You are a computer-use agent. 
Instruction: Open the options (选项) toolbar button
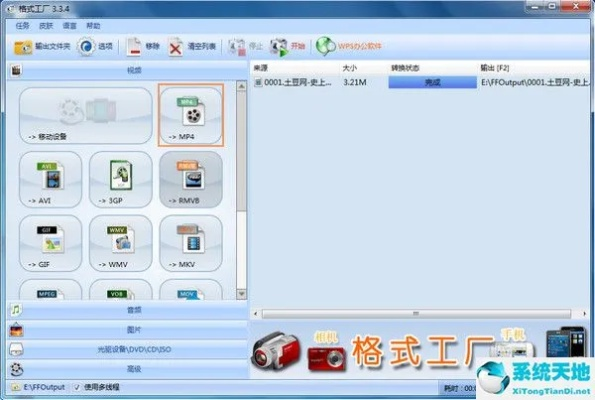95,47
